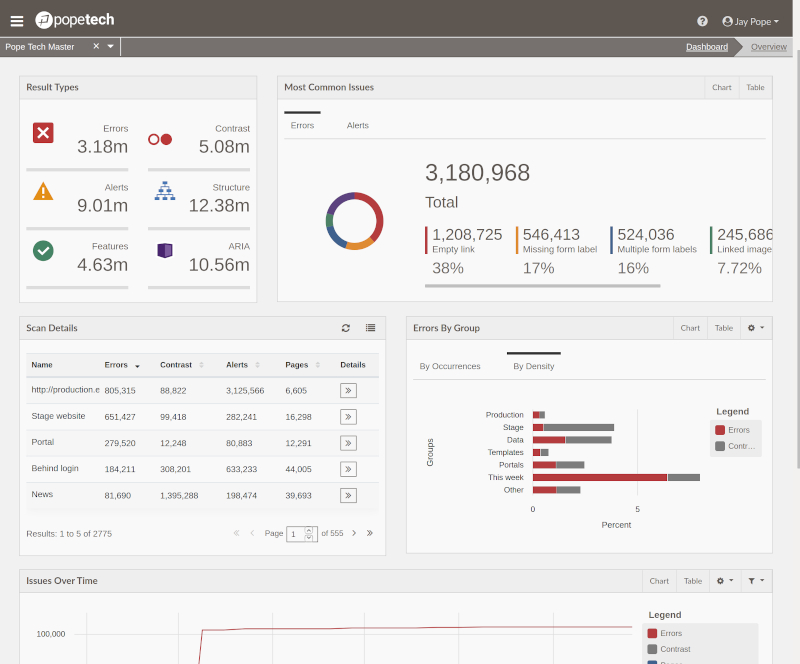
Task: Click the ARIA icon in Result Types
Action: [163, 251]
